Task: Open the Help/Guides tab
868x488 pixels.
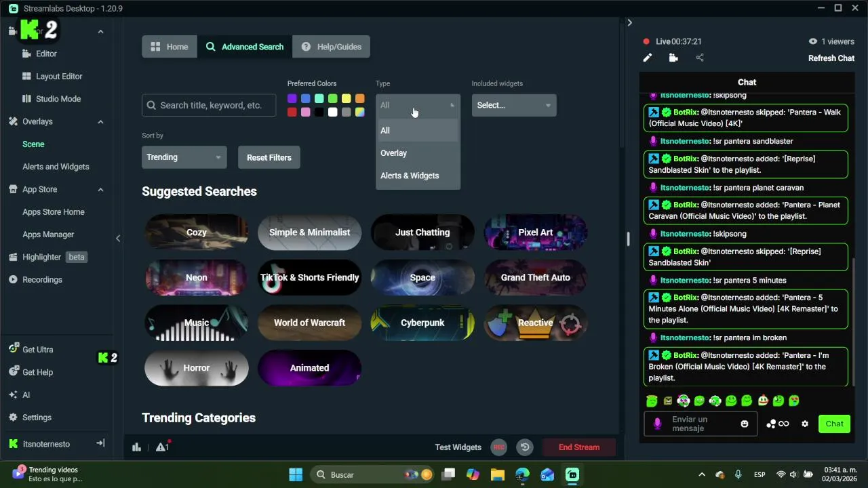Action: [x=331, y=47]
